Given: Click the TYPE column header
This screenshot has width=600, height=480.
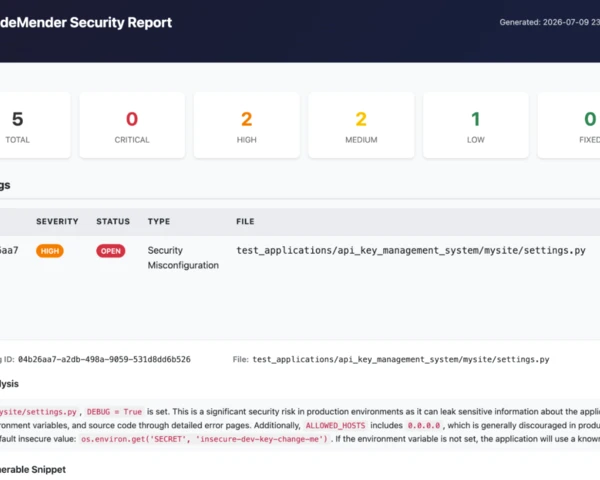Looking at the screenshot, I should [x=159, y=221].
